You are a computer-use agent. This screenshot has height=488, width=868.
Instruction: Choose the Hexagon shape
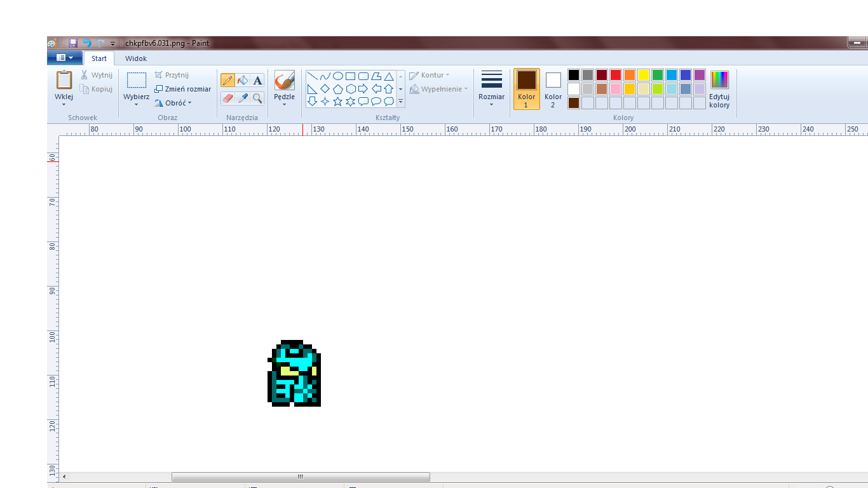click(351, 89)
